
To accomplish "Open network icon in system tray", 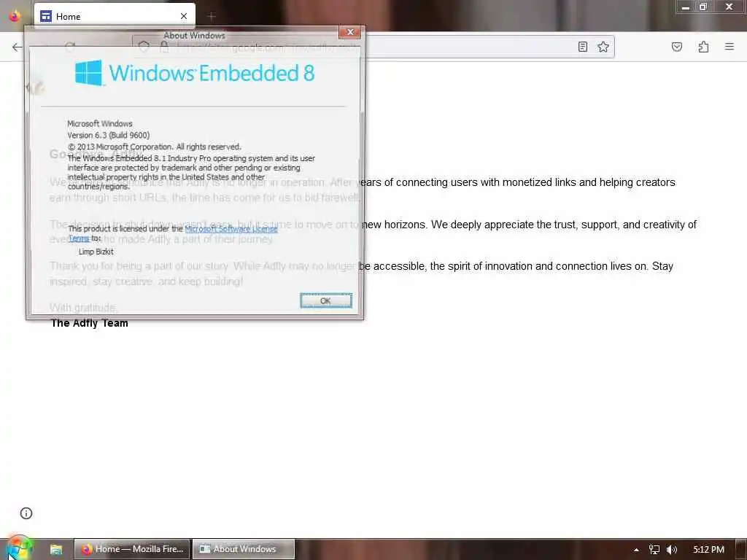I will tap(654, 550).
